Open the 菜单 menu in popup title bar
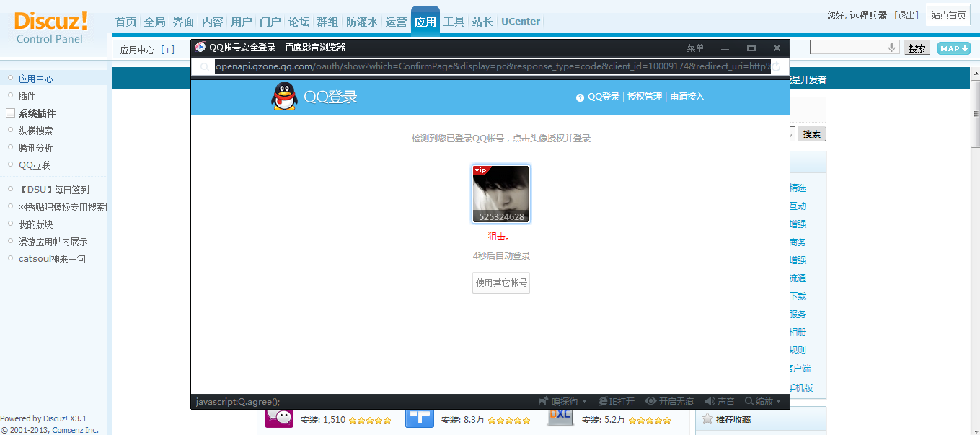 [695, 48]
